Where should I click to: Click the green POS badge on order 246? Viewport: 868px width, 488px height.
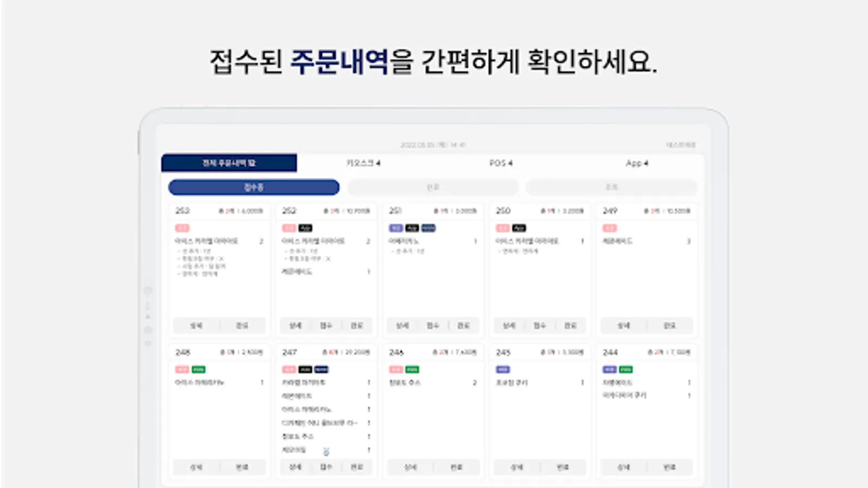coord(412,370)
